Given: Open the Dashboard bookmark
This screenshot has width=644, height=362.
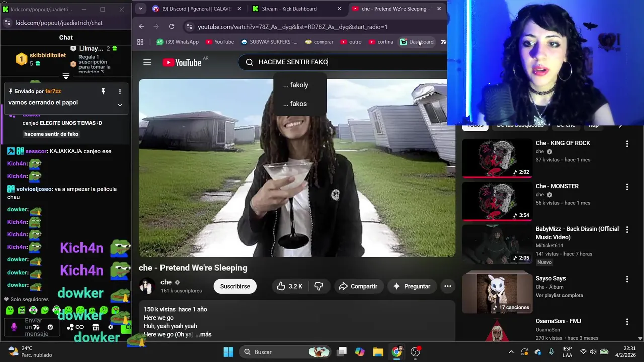Looking at the screenshot, I should point(417,42).
